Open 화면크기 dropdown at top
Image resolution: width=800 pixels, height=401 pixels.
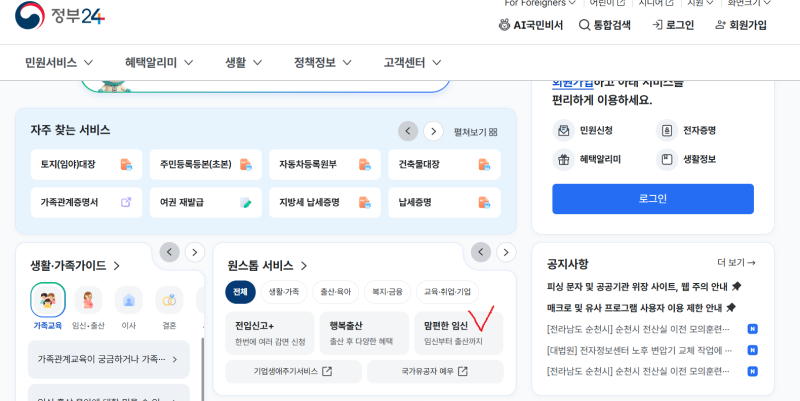tap(749, 3)
